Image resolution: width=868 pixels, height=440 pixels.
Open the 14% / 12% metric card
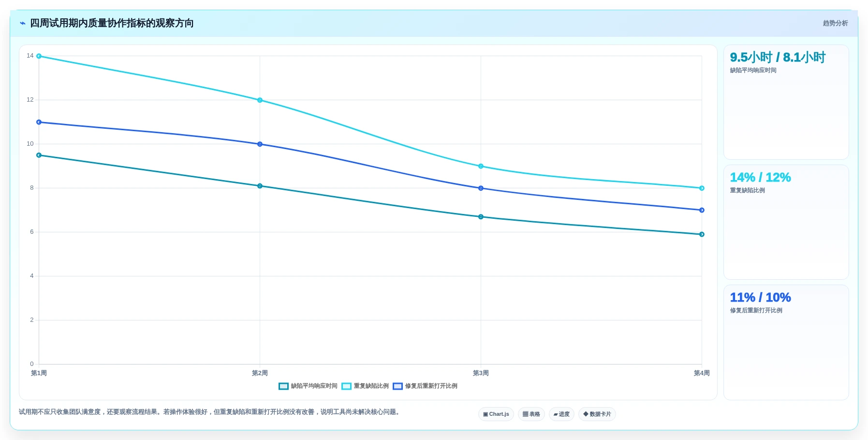786,222
